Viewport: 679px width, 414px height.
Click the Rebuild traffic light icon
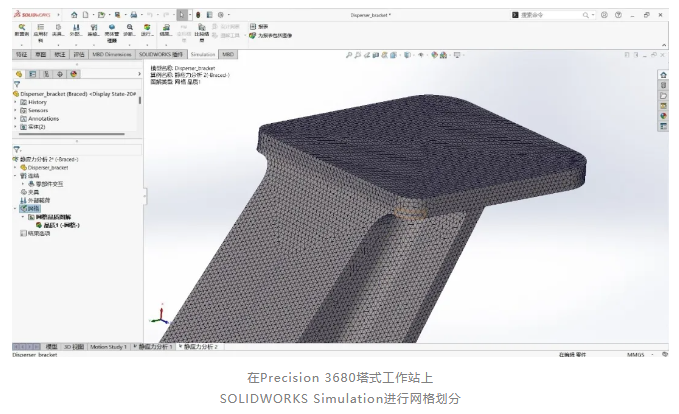click(198, 15)
